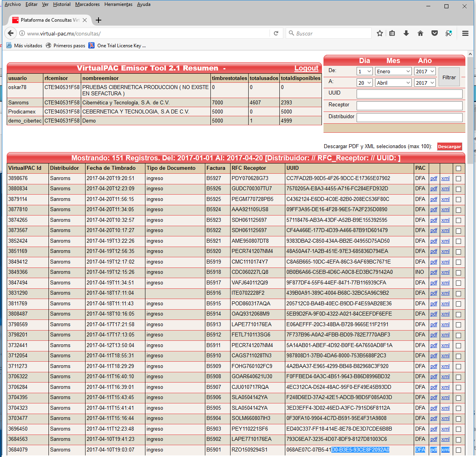This screenshot has height=457, width=476.
Task: Open the 'A' month dropdown showing Abril
Action: (x=393, y=83)
